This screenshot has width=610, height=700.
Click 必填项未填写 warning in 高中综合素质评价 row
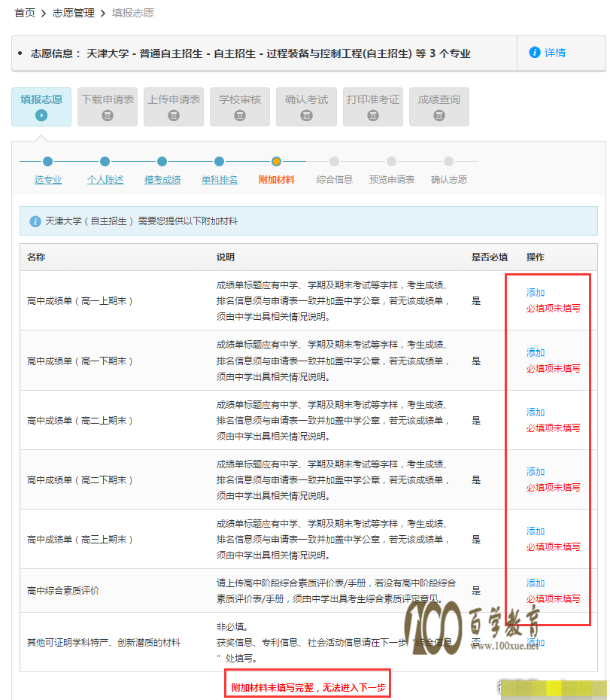[x=554, y=599]
